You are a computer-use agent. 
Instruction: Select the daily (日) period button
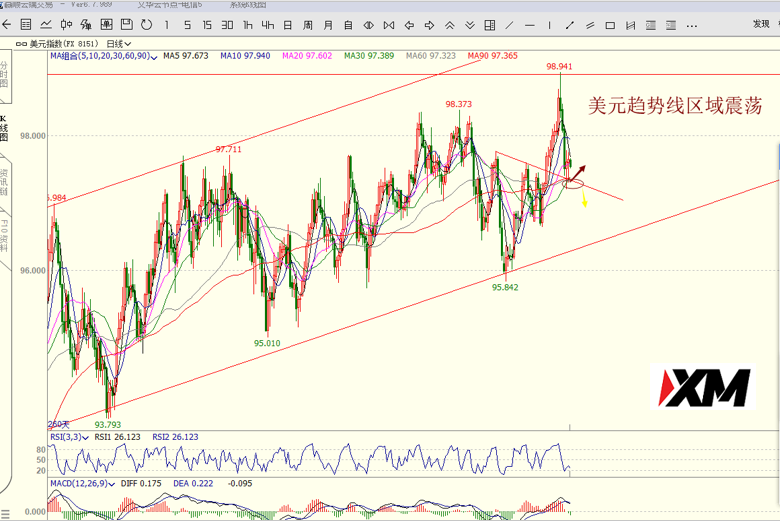(x=288, y=25)
